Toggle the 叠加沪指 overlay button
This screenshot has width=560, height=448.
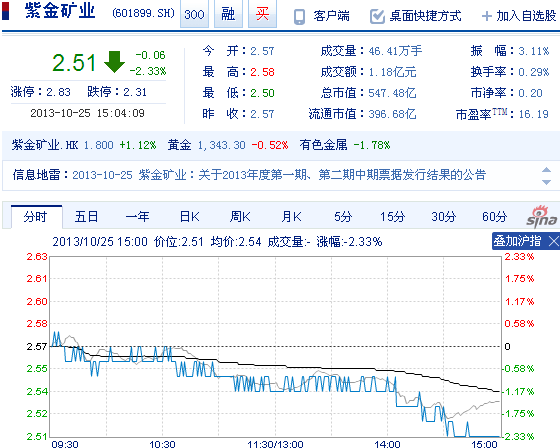coord(518,241)
